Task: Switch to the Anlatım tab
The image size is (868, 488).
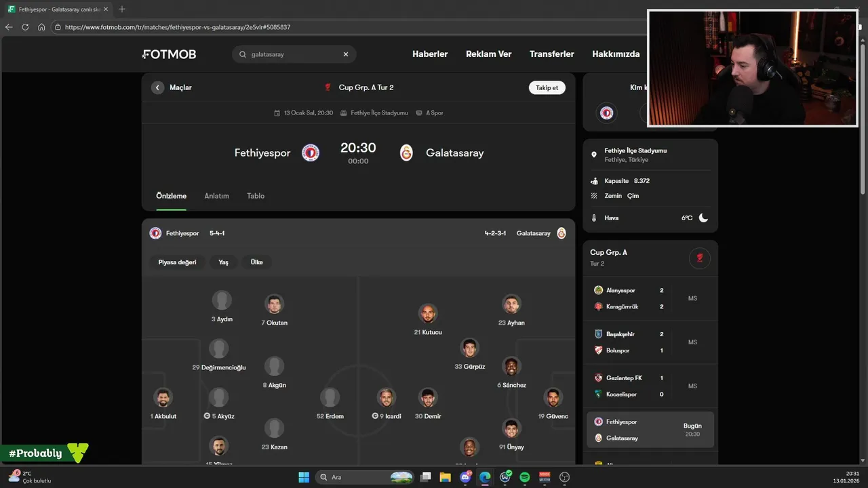Action: coord(216,196)
